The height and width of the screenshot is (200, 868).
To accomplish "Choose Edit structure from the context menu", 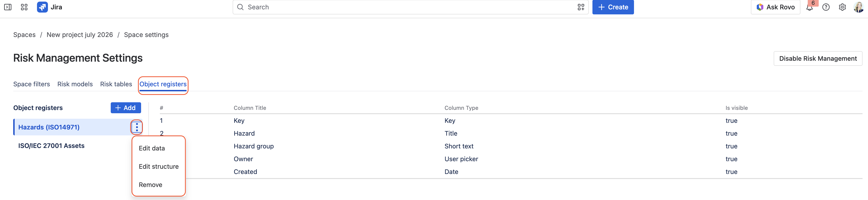I will click(159, 166).
